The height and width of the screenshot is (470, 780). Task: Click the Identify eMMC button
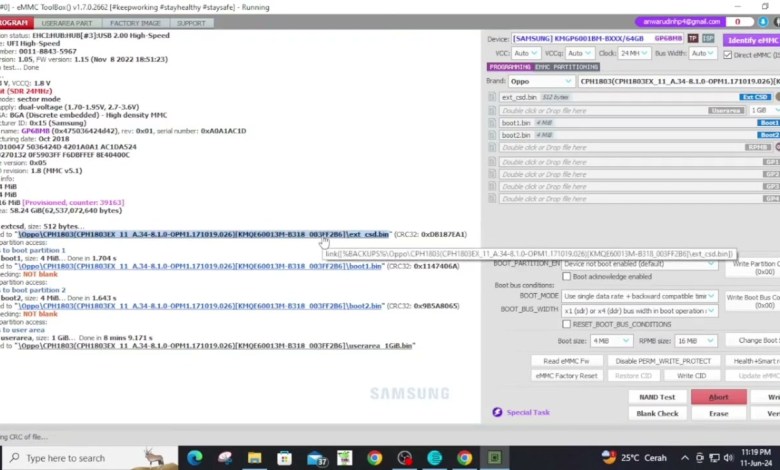tap(752, 40)
